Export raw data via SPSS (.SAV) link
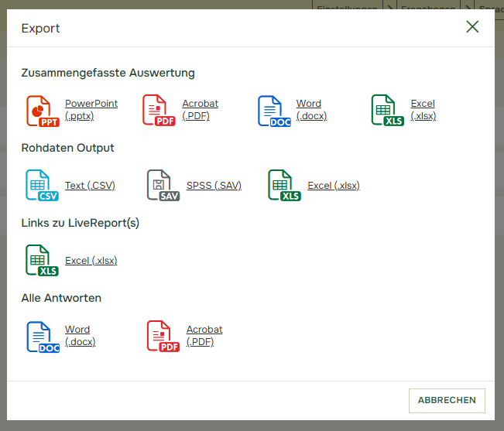 (214, 186)
